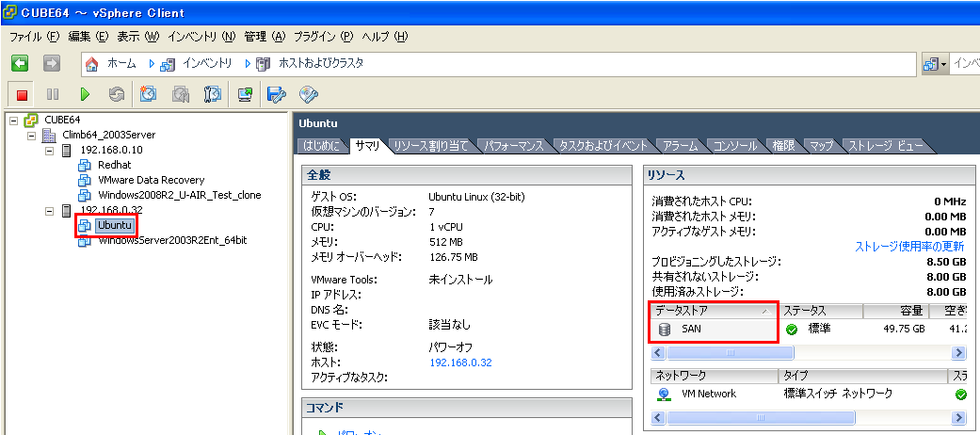Click the CD/DVD drive connection toolbar icon
This screenshot has height=435, width=980.
click(x=309, y=94)
